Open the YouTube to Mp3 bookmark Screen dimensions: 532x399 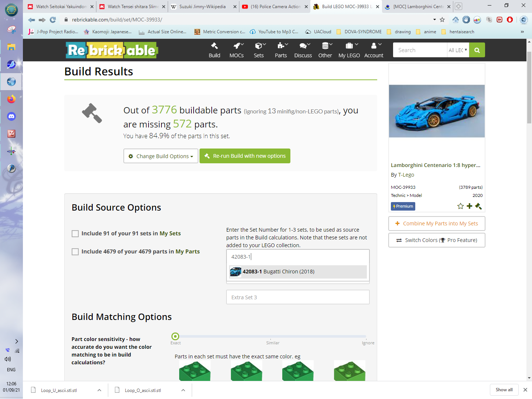click(x=274, y=32)
